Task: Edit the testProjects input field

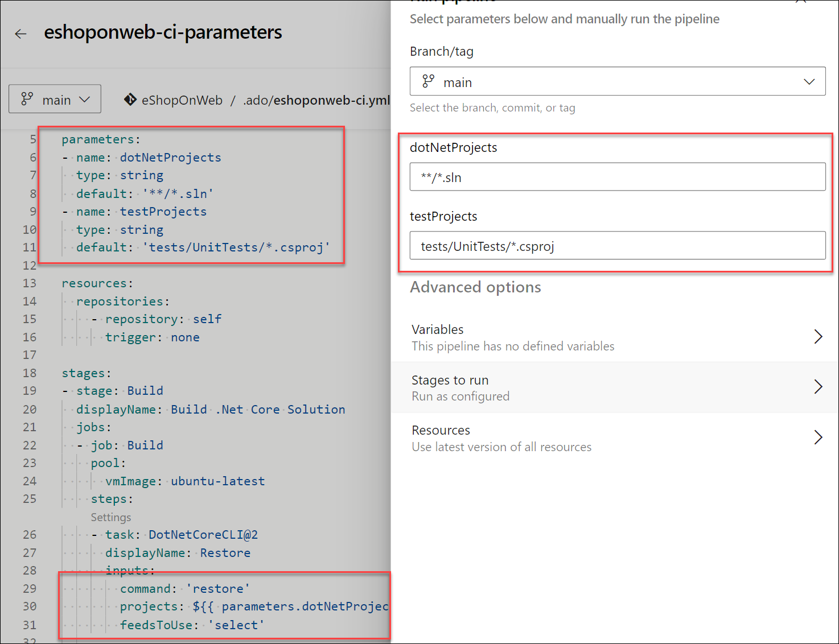Action: point(618,245)
